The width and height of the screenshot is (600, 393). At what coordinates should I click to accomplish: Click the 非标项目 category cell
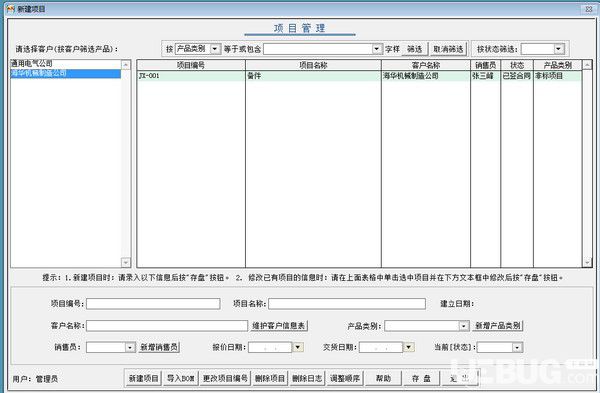tap(558, 76)
